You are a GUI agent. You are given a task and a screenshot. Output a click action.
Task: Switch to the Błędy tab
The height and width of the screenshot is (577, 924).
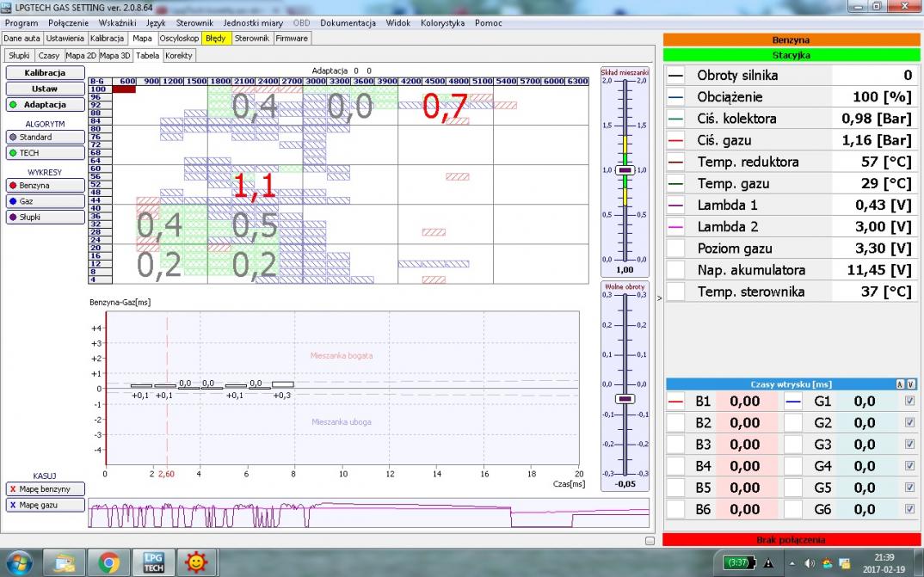[216, 39]
